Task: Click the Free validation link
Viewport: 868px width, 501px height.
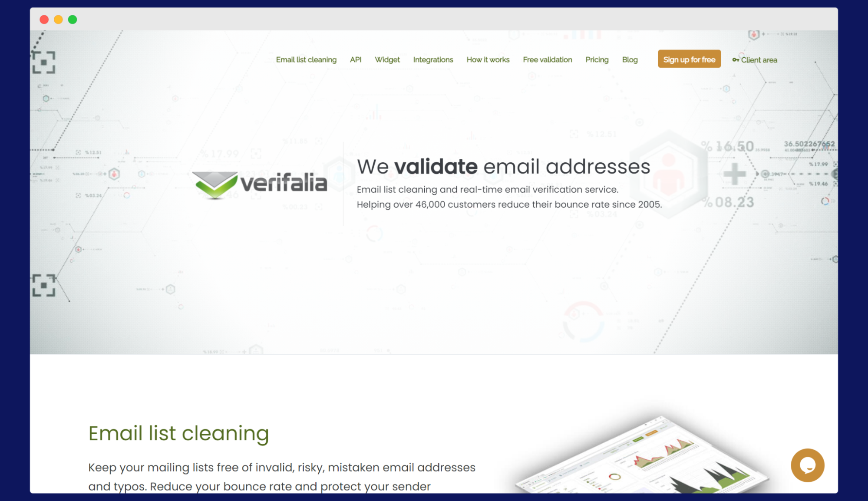Action: (547, 59)
